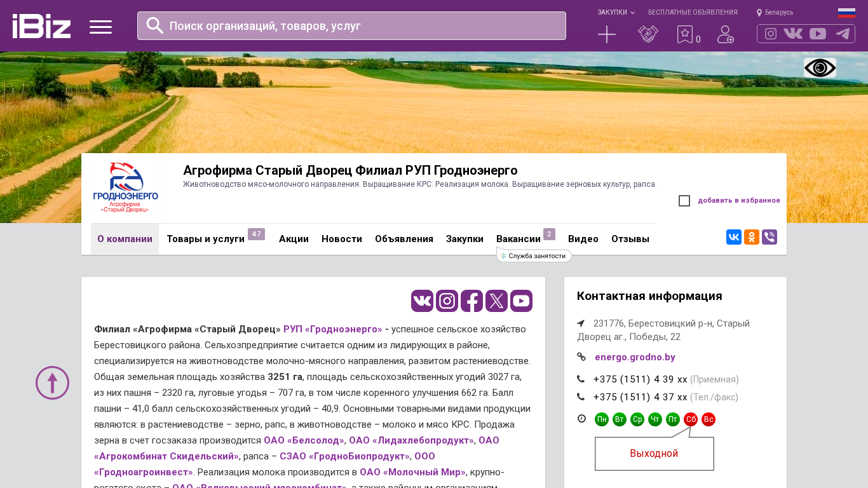Open ОАО «Белсолод» link
This screenshot has height=488, width=868.
[x=304, y=440]
